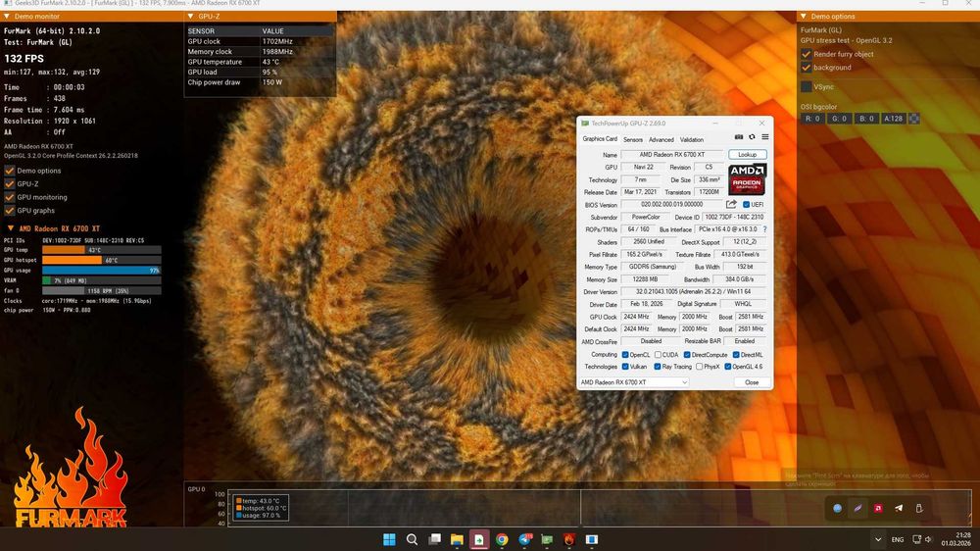Switch to Sensors tab
980x551 pixels.
[x=632, y=139]
